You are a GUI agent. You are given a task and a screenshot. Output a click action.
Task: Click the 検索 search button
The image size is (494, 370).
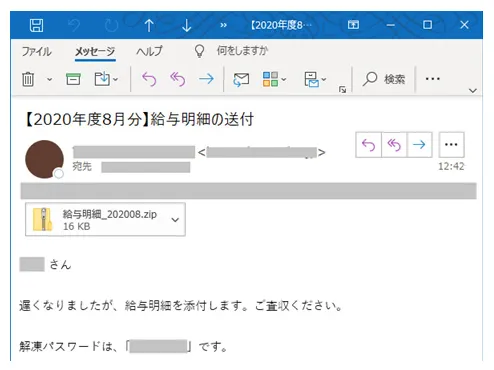(384, 79)
